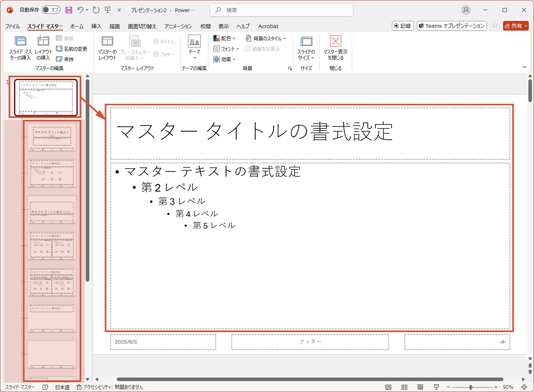This screenshot has width=534, height=392.
Task: Collapse the ribbon with chevron
Action: coord(524,67)
